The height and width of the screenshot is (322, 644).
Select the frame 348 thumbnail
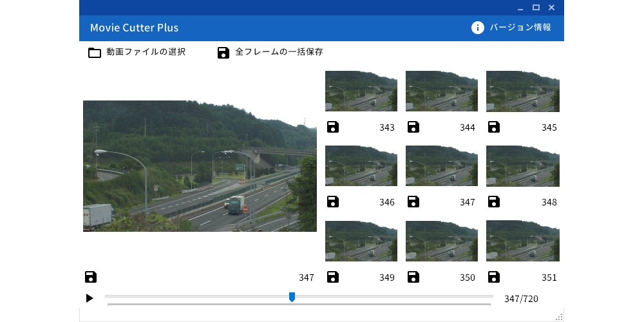(523, 166)
